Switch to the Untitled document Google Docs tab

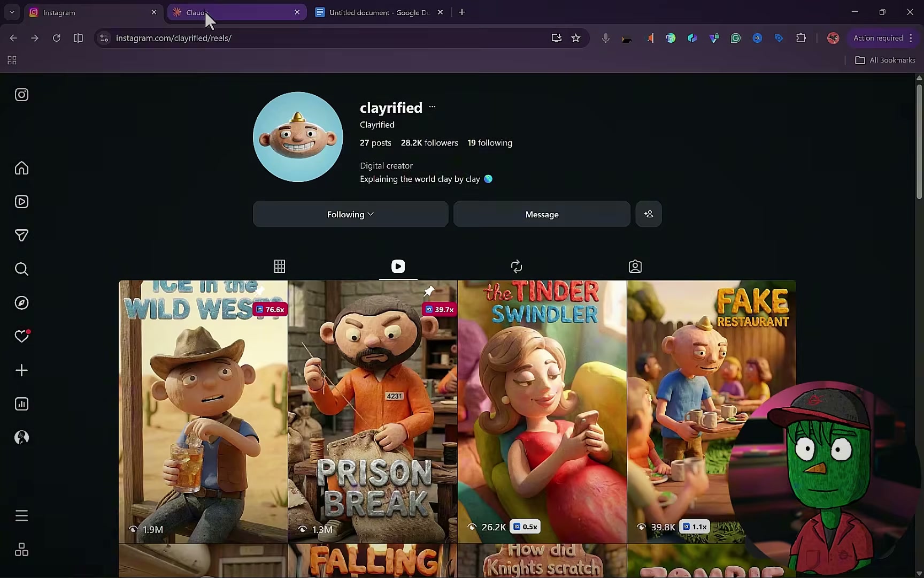379,12
